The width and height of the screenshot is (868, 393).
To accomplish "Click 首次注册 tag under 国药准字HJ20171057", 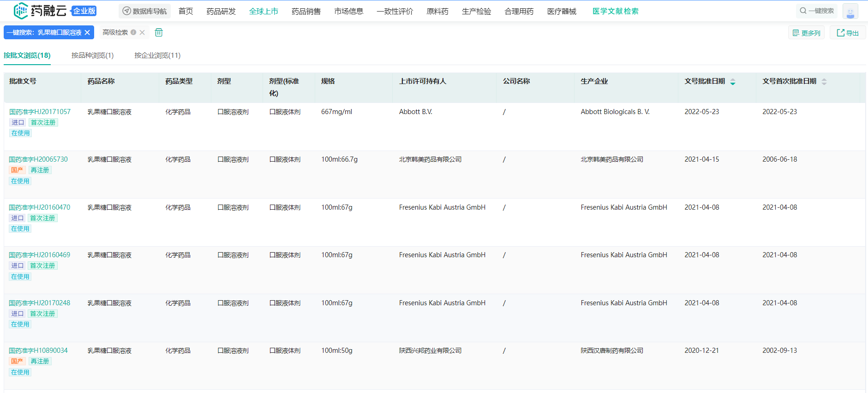I will click(43, 122).
